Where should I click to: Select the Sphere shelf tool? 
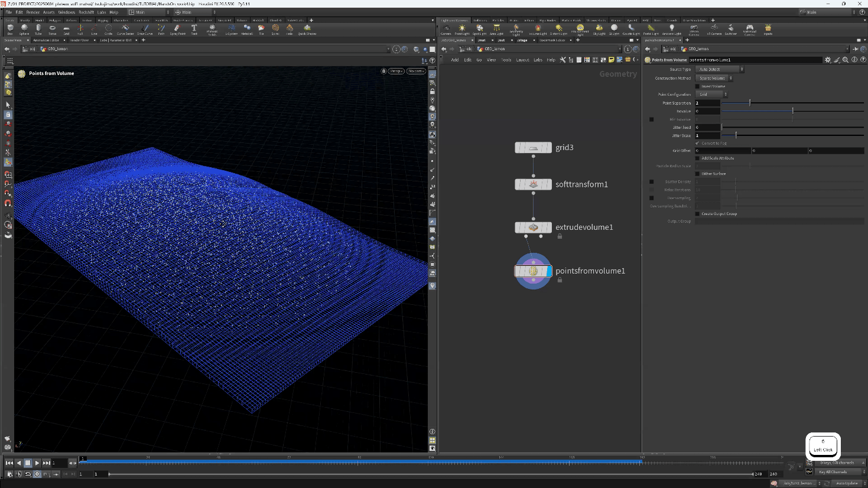24,28
